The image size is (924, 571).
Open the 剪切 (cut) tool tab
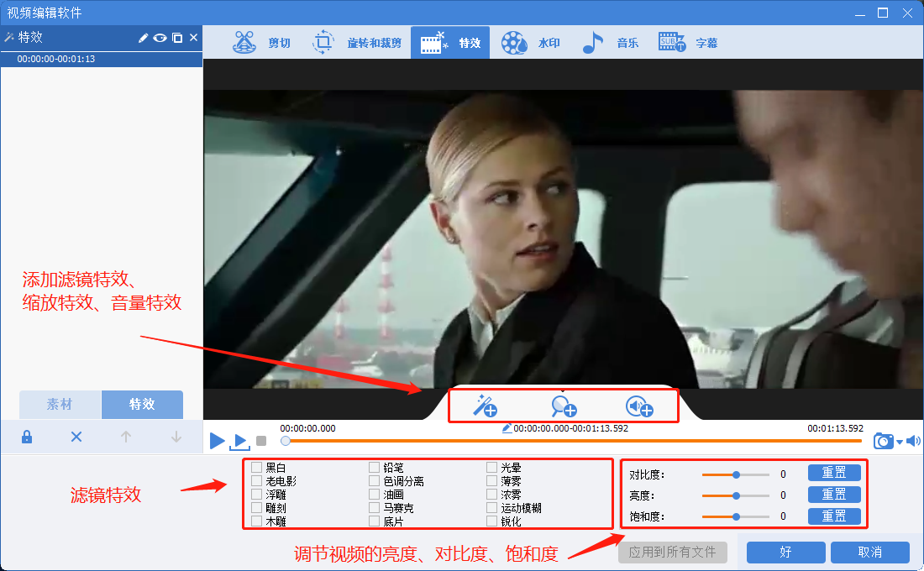pos(261,43)
